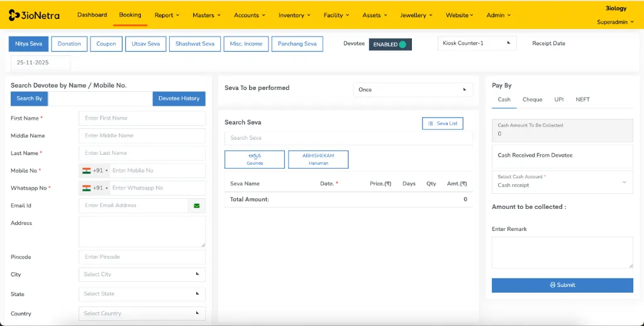Open the Jewellery menu
644x326 pixels.
[417, 15]
